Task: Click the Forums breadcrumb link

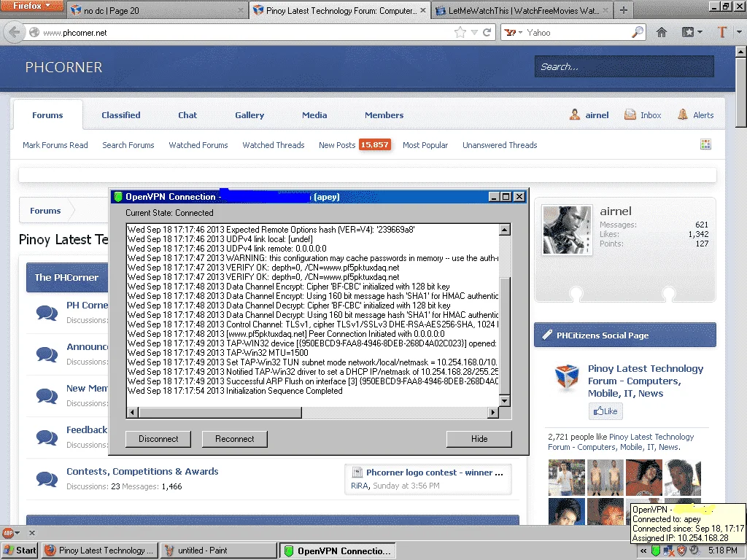Action: click(x=45, y=211)
